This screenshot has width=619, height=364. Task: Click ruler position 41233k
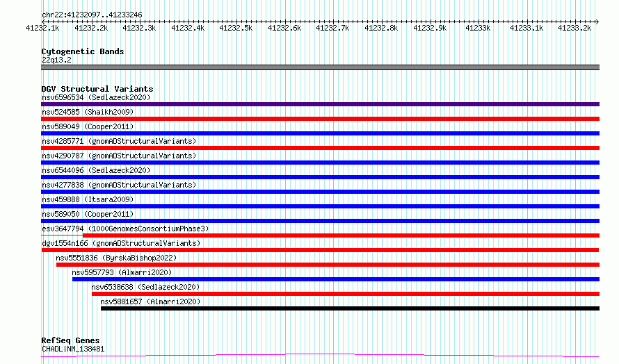[x=478, y=28]
